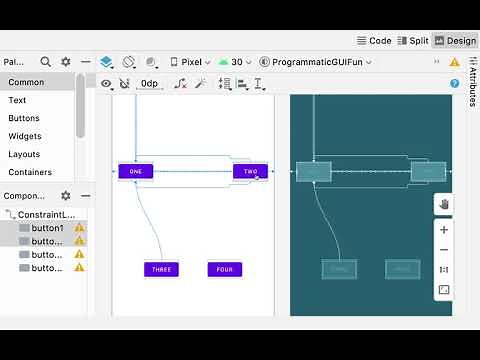Edit default margins 0dp
The image size is (480, 360).
[149, 84]
